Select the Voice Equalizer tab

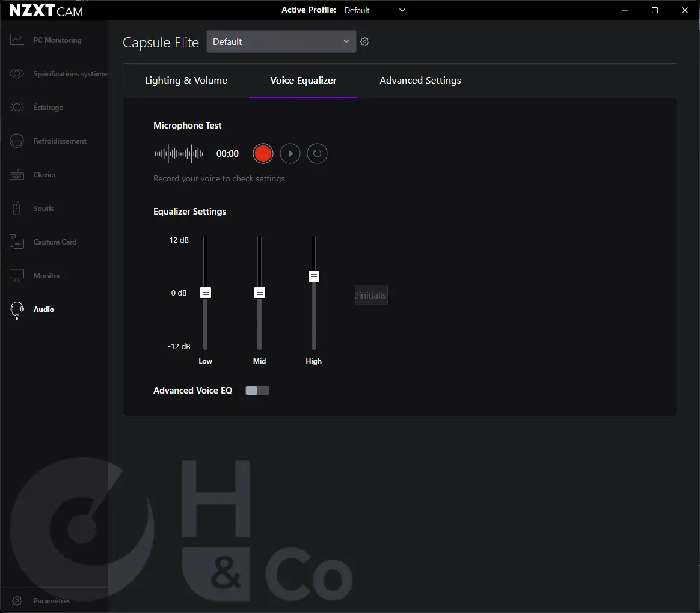pos(304,81)
